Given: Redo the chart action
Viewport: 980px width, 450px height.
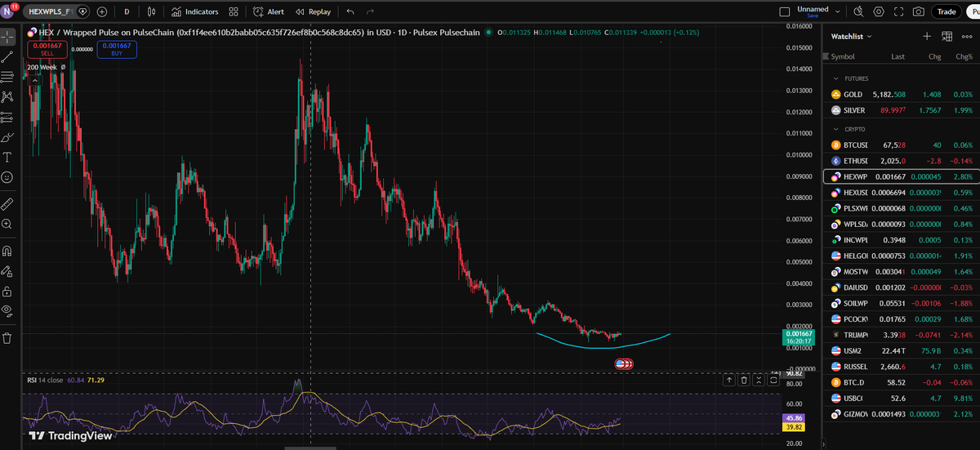Looking at the screenshot, I should (371, 11).
